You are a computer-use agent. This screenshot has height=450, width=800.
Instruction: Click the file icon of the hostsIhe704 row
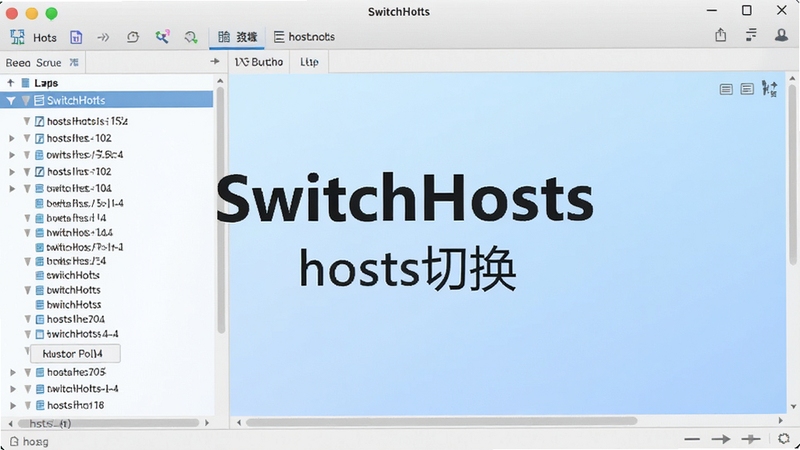[40, 319]
